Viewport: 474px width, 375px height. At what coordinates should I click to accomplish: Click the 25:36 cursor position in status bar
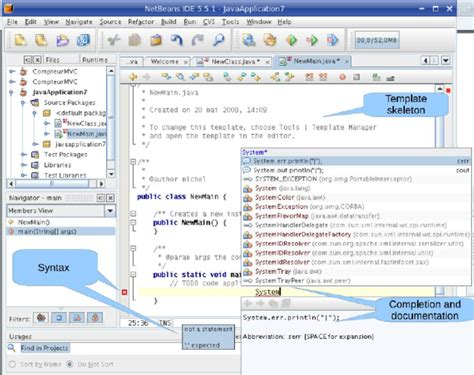tap(138, 323)
